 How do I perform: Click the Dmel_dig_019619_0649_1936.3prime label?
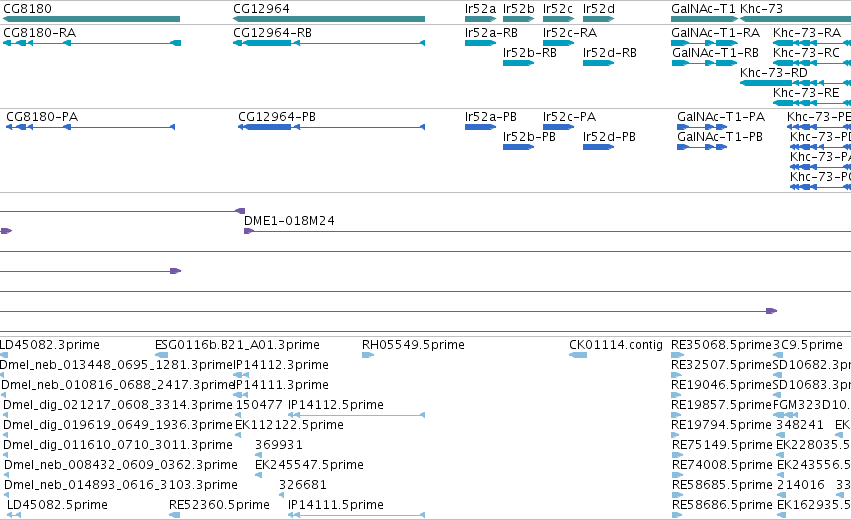click(x=118, y=425)
